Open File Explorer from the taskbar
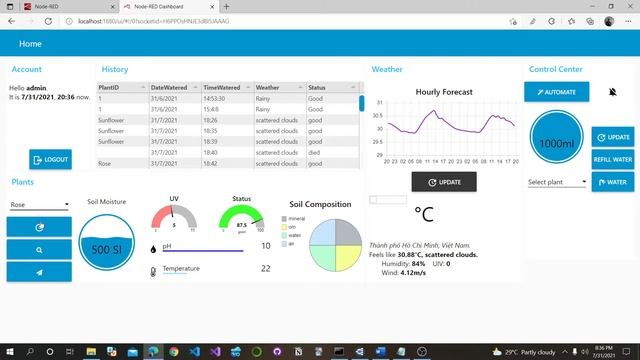 pyautogui.click(x=91, y=351)
